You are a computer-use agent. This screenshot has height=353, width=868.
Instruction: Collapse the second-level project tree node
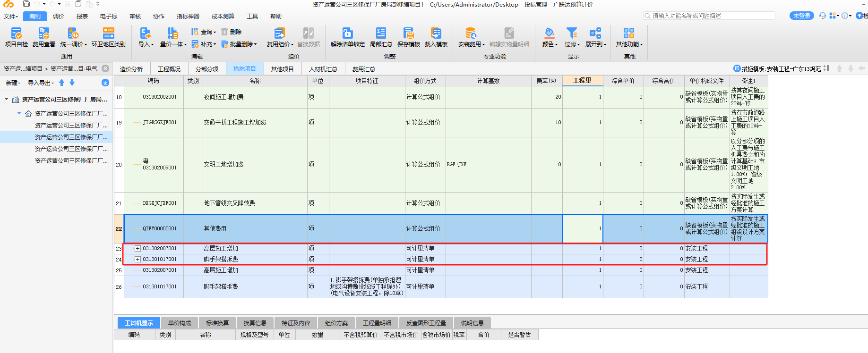click(19, 113)
